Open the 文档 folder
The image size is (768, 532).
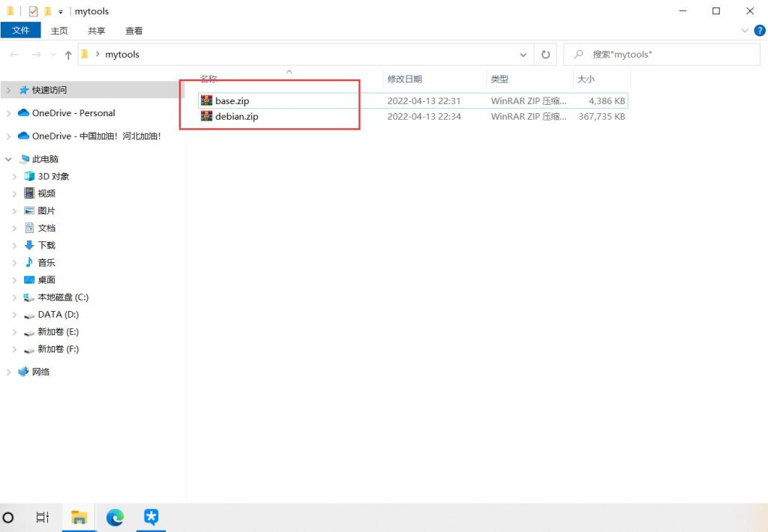pos(46,228)
